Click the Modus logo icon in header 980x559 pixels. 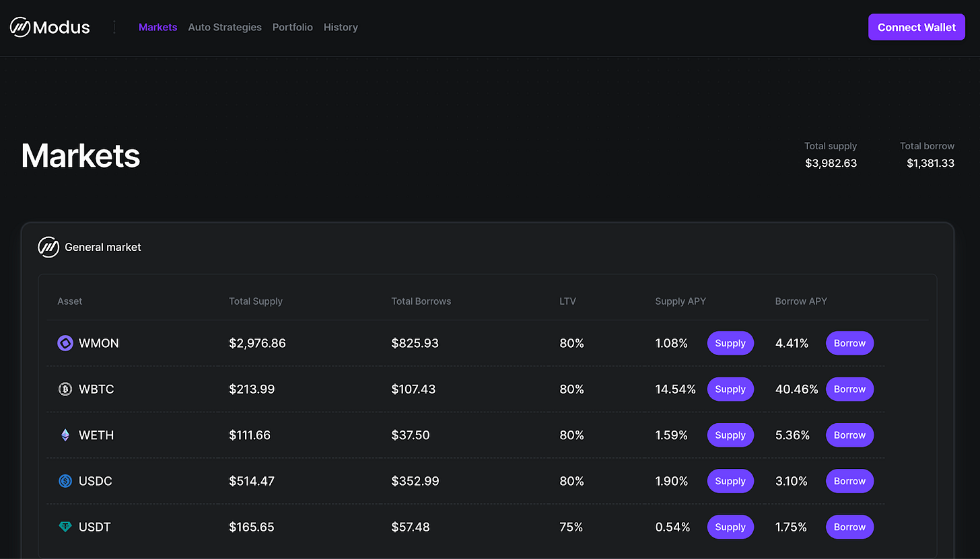click(x=20, y=28)
